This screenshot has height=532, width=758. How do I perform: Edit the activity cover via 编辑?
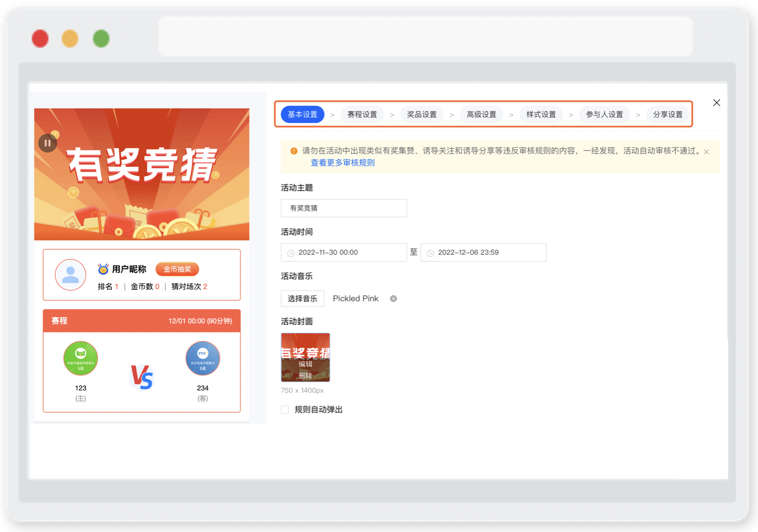(x=305, y=364)
